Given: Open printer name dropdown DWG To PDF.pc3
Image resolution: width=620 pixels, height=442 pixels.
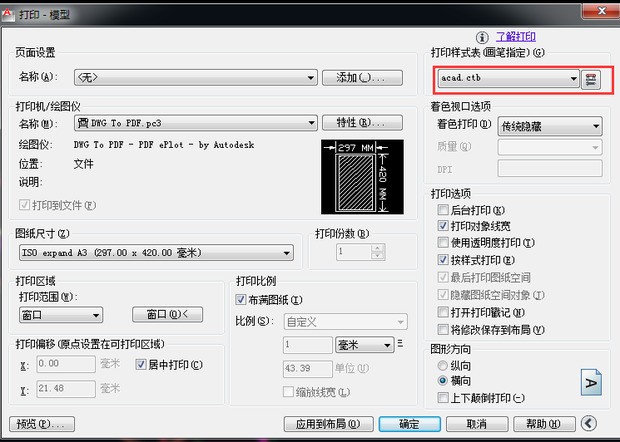Looking at the screenshot, I should [196, 123].
